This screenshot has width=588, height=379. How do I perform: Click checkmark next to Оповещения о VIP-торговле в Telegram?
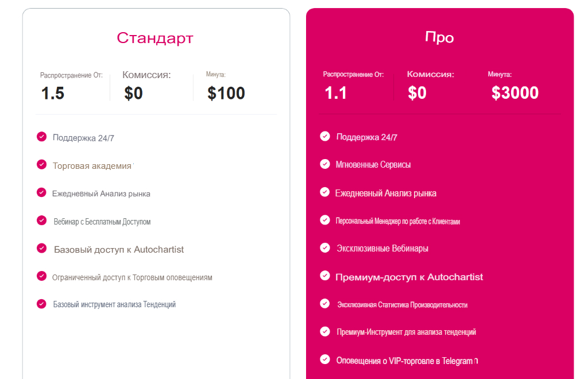pyautogui.click(x=325, y=359)
